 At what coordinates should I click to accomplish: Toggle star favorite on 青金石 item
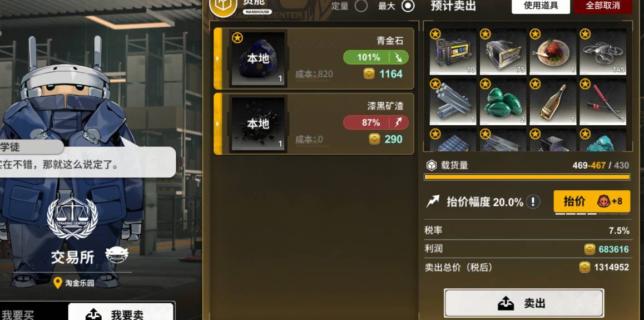pyautogui.click(x=237, y=38)
